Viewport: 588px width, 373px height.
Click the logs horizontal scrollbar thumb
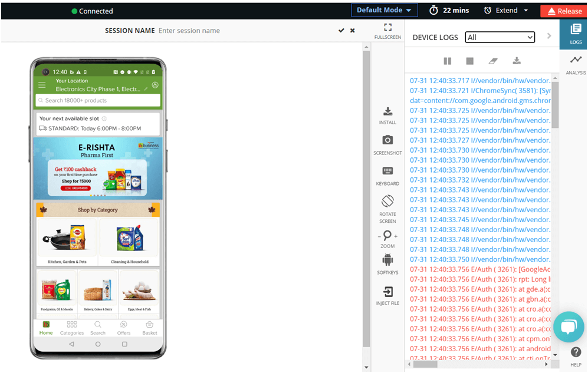pyautogui.click(x=425, y=364)
